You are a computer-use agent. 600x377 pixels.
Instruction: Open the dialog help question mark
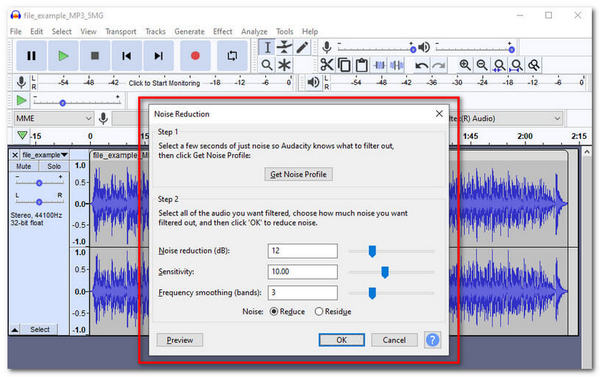(432, 340)
